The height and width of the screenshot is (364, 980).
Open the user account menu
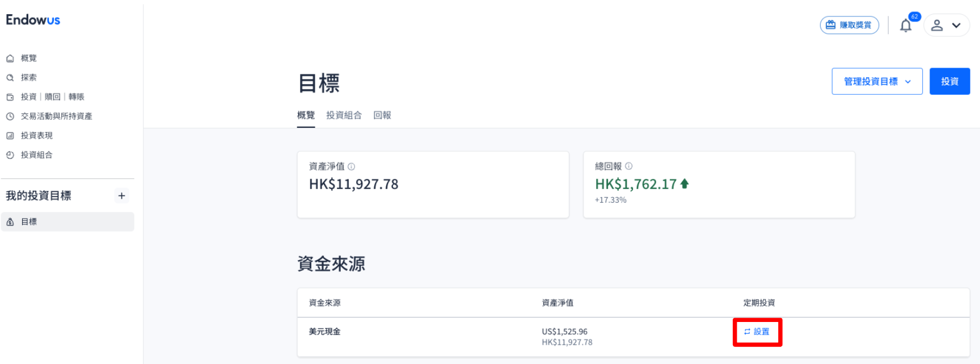(x=947, y=26)
